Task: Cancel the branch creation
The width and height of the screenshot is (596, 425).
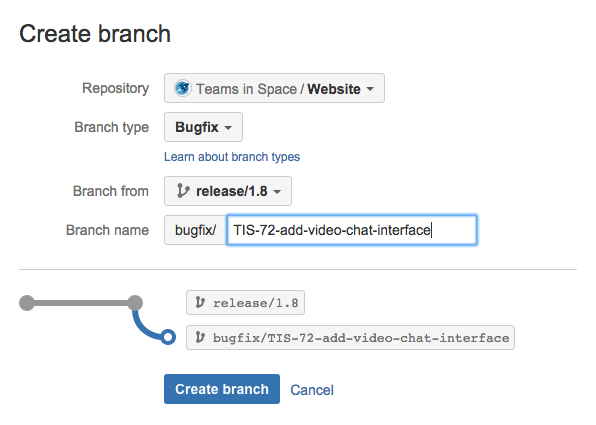Action: point(312,390)
